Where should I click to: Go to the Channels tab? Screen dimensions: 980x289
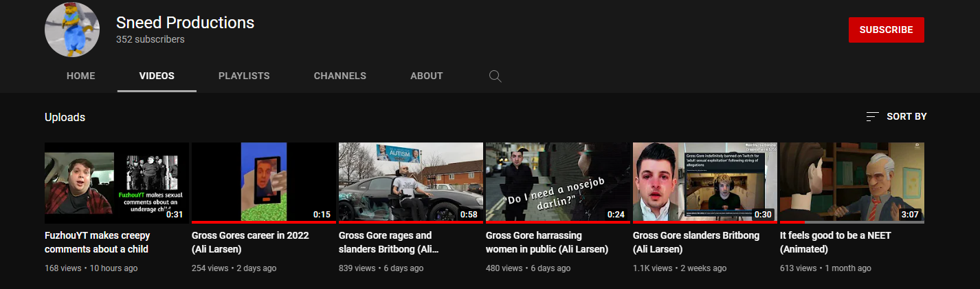tap(340, 76)
